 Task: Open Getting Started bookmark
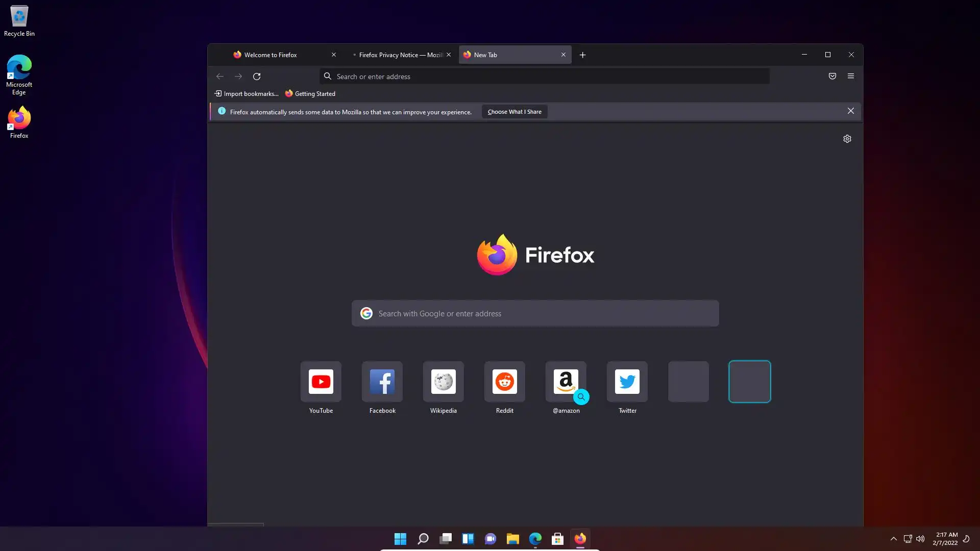[310, 94]
